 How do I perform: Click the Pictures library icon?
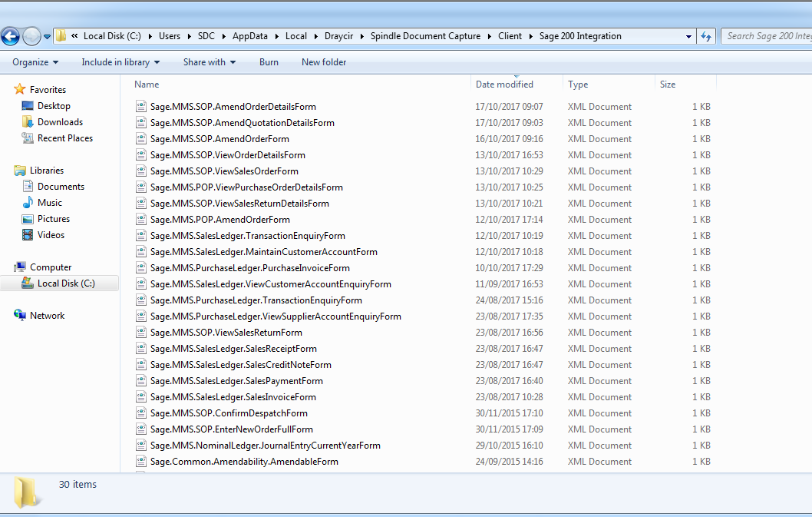[28, 219]
